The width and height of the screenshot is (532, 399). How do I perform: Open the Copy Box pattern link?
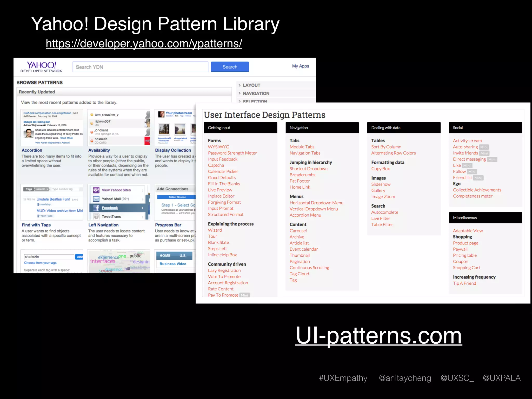click(x=381, y=169)
